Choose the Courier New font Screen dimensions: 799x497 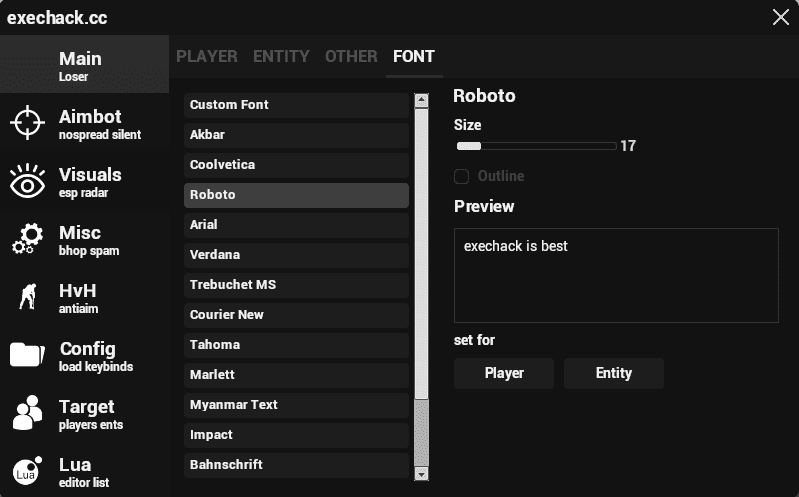pos(296,315)
